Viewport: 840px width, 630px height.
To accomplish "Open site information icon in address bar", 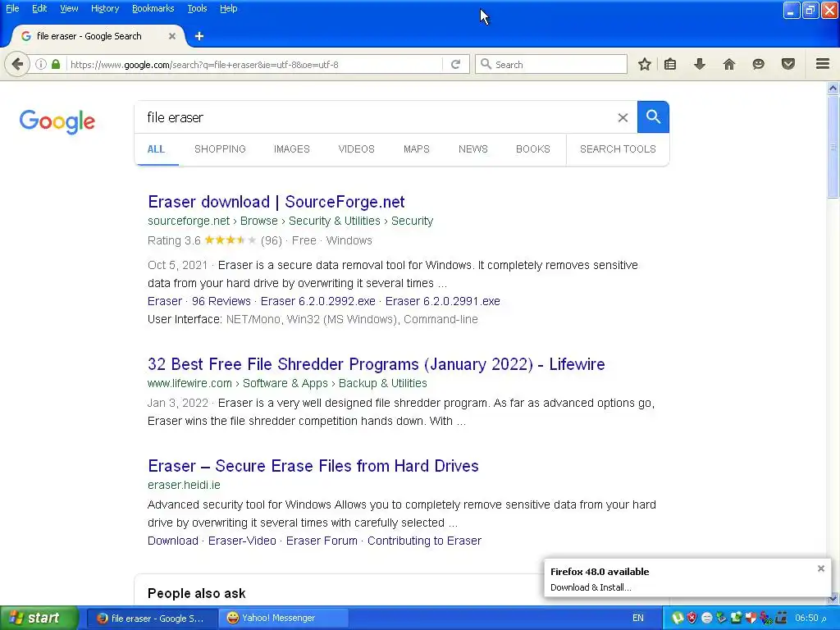I will pyautogui.click(x=41, y=64).
